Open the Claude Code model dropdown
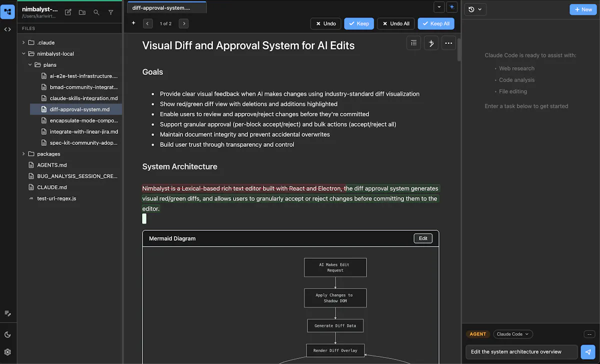This screenshot has height=364, width=600. coord(513,334)
